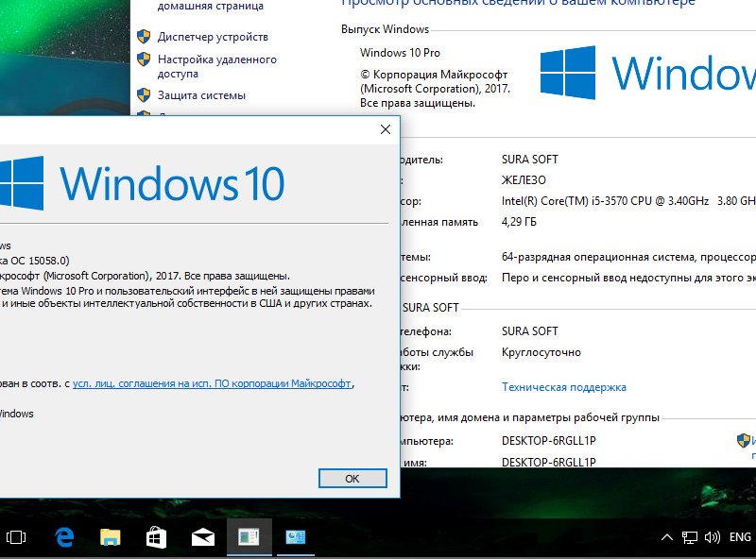Open the Техническая поддержка website link

pos(563,387)
